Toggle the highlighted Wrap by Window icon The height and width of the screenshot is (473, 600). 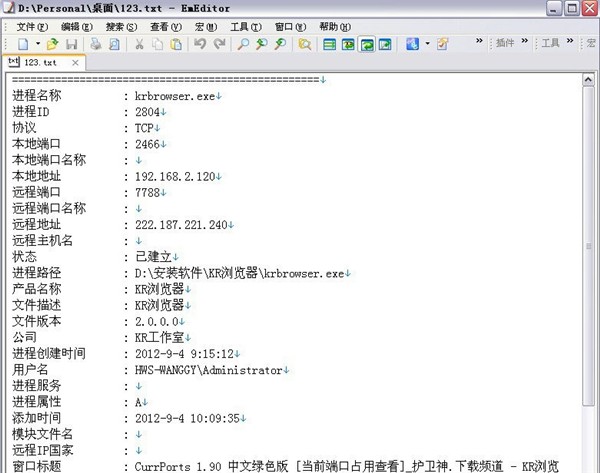pos(367,44)
